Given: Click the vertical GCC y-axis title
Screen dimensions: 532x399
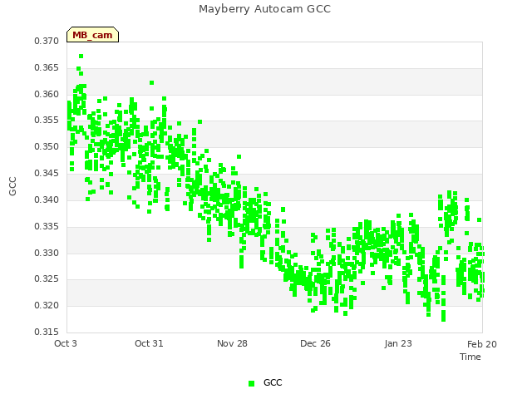Looking at the screenshot, I should pyautogui.click(x=12, y=186).
